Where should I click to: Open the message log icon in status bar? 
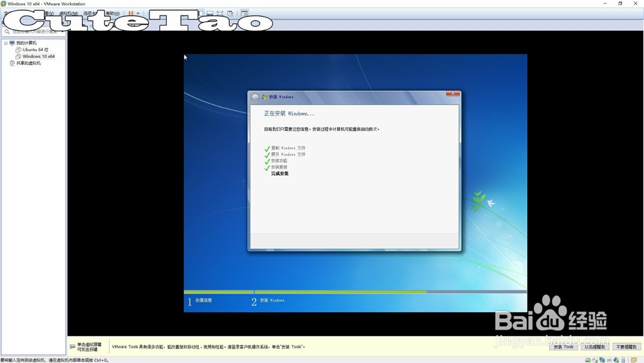point(634,360)
